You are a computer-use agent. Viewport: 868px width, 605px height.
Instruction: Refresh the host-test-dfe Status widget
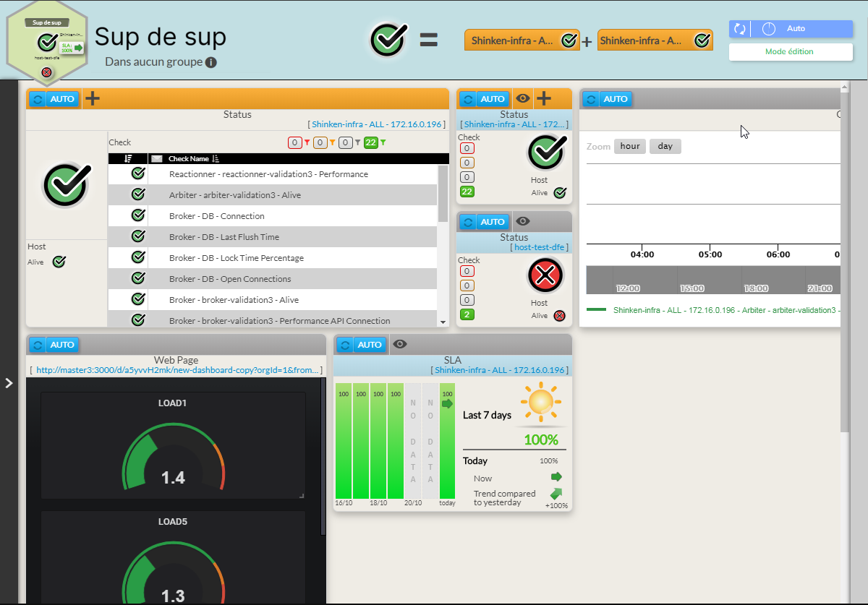(469, 222)
